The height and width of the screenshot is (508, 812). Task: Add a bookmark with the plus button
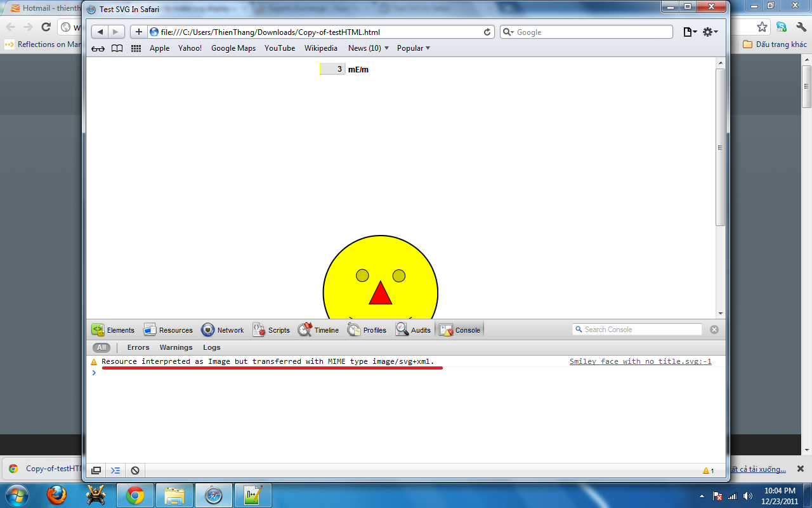click(x=139, y=32)
